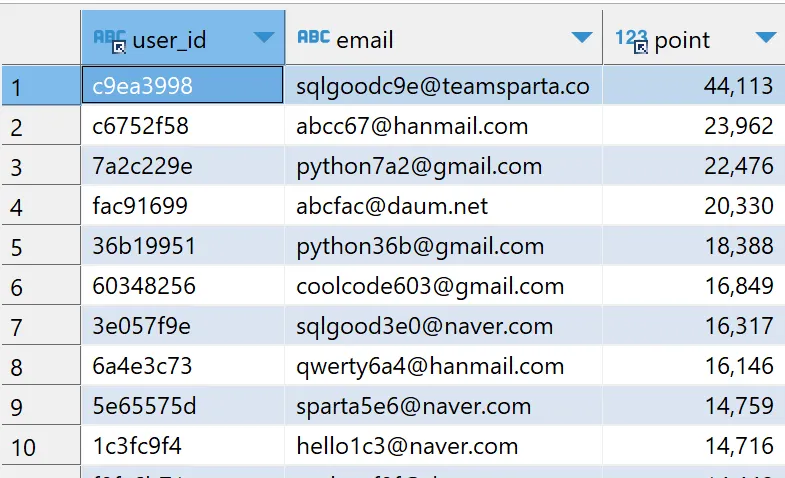Click the cell 5e65575d
Viewport: 785px width, 478px height.
tap(183, 406)
